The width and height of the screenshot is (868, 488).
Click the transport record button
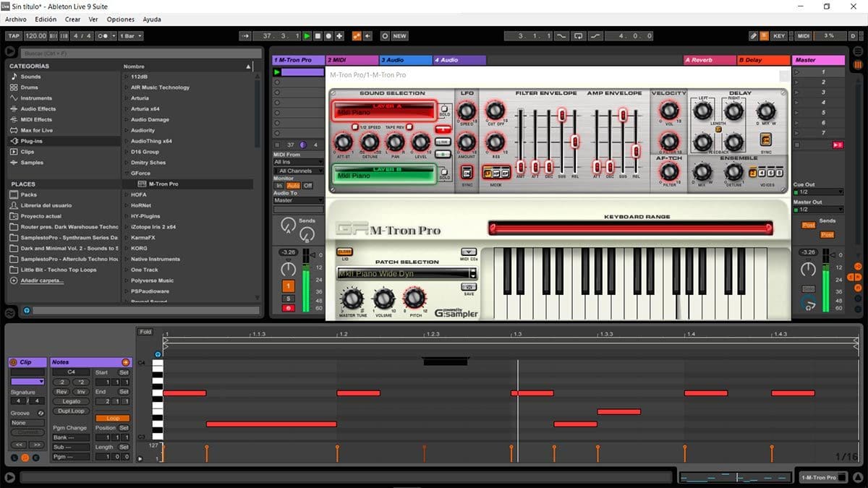tap(328, 35)
